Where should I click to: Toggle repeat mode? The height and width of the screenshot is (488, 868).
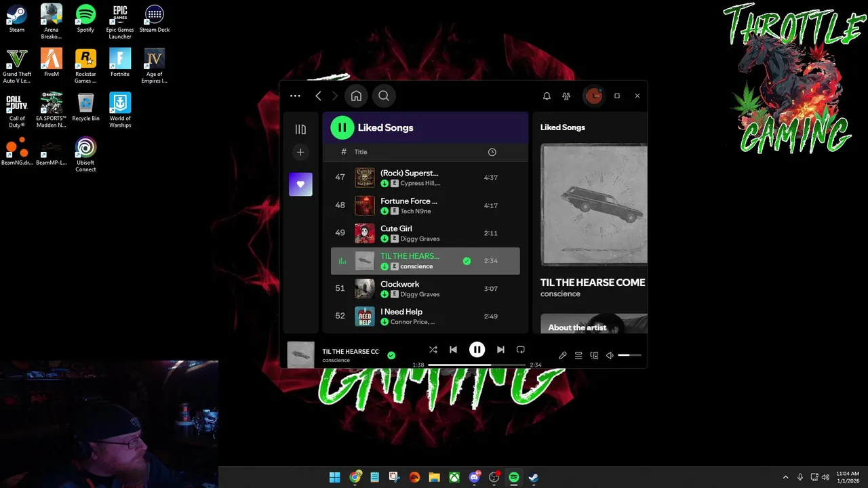pos(521,350)
